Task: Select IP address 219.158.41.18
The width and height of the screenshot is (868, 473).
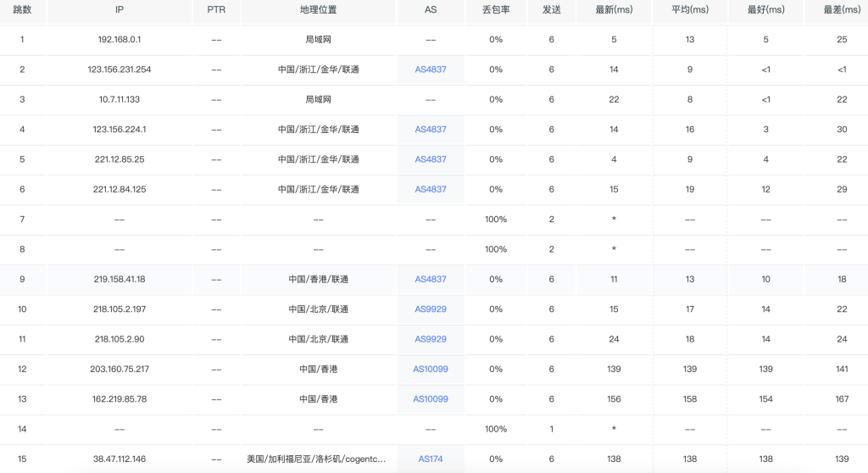Action: click(x=119, y=279)
